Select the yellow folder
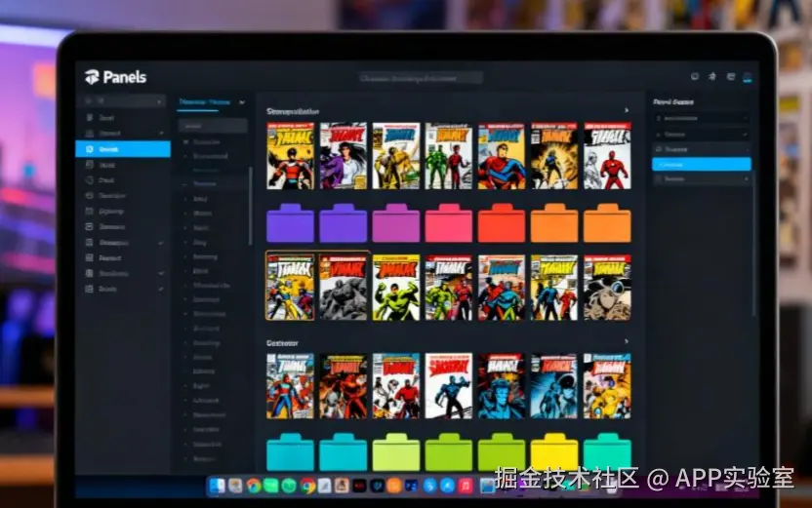Image resolution: width=812 pixels, height=508 pixels. pos(554,452)
